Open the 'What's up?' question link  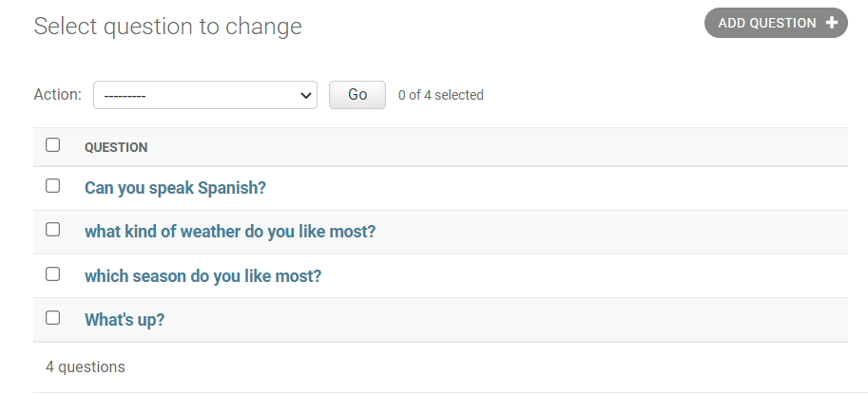pos(125,320)
